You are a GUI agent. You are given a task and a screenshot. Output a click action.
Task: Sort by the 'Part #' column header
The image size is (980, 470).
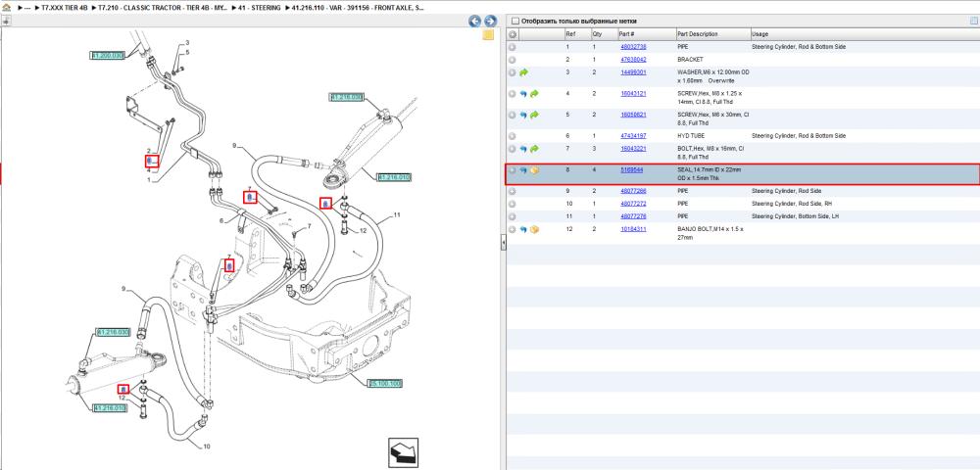tap(646, 34)
